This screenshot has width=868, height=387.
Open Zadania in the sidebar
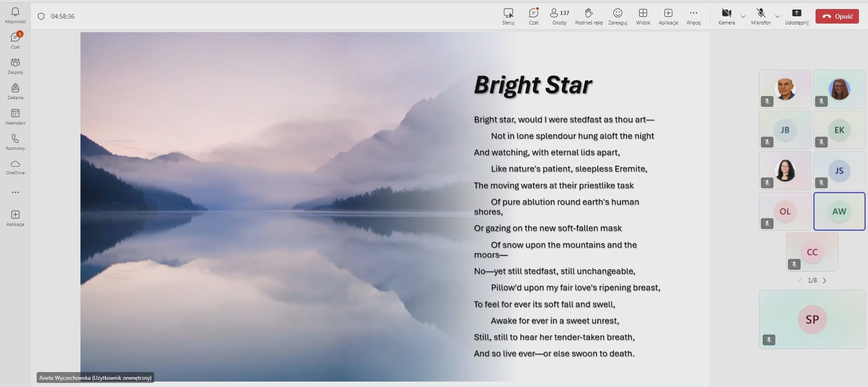(x=15, y=91)
